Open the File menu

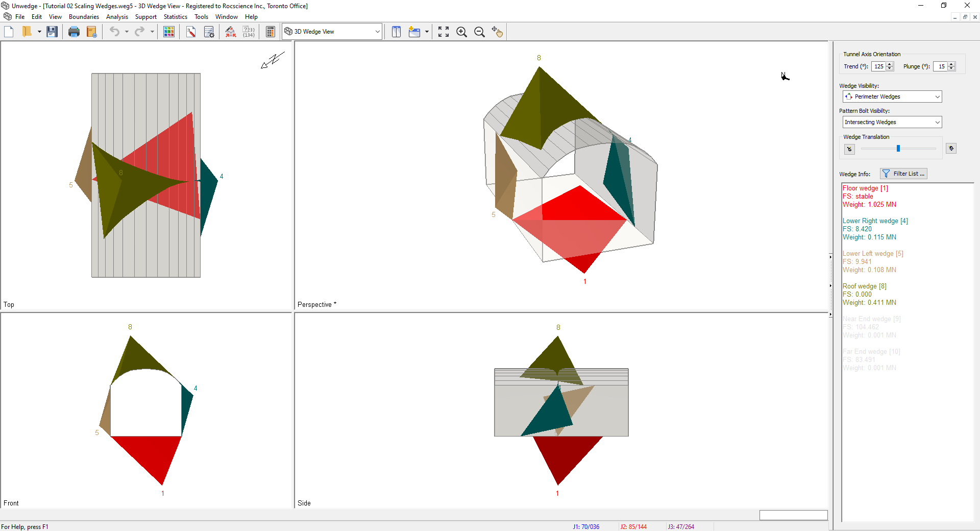[20, 17]
